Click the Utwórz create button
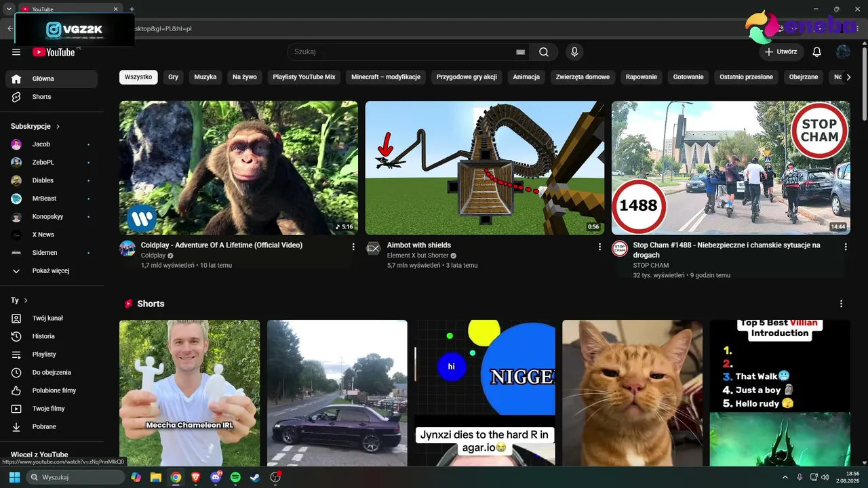The width and height of the screenshot is (868, 488). [x=781, y=52]
